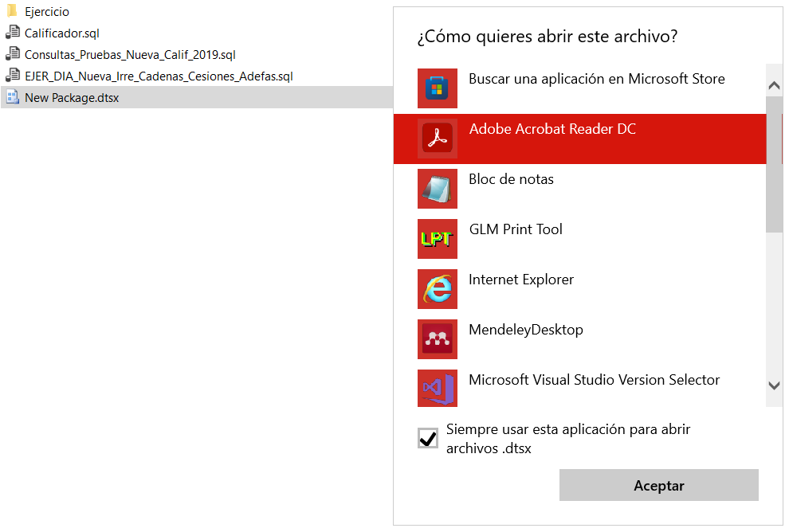Viewport: 789px width, 532px height.
Task: Choose Microsoft Visual Studio Version Selector
Action: [x=579, y=386]
